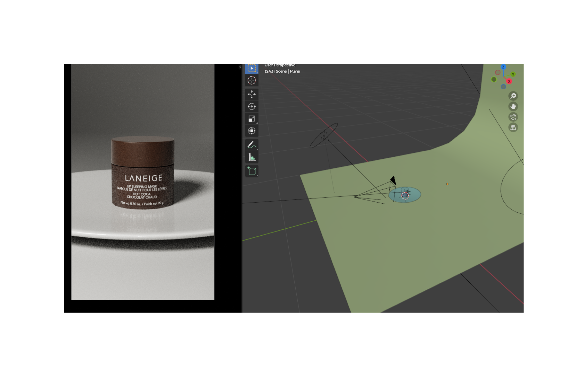Select the Annotate pencil tool
The image size is (588, 377).
(251, 145)
